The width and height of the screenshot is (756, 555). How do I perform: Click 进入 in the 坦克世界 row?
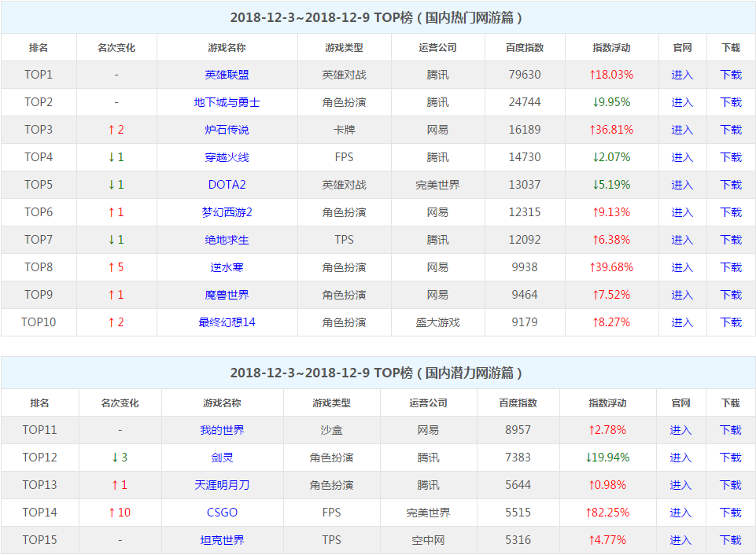pos(680,539)
